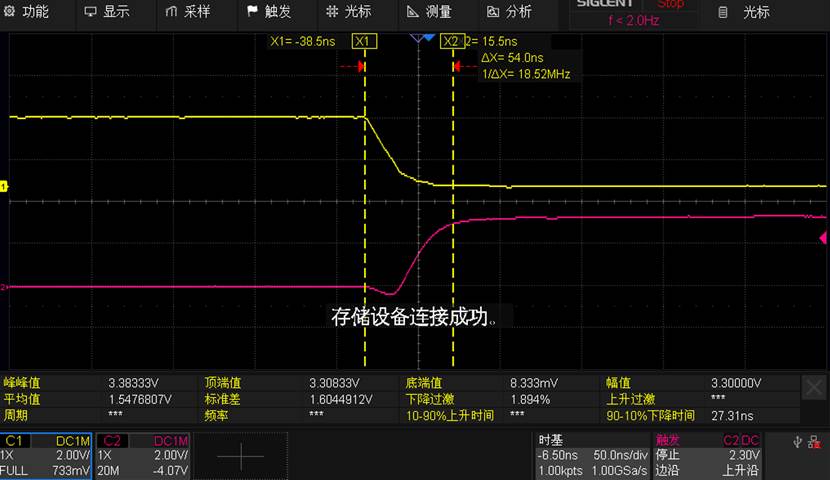Open the 触发 trigger settings box
This screenshot has width=830, height=480.
pyautogui.click(x=707, y=456)
